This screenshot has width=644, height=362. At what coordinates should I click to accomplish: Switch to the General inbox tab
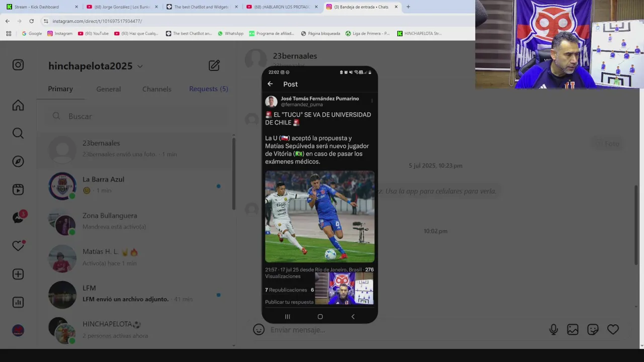point(109,89)
